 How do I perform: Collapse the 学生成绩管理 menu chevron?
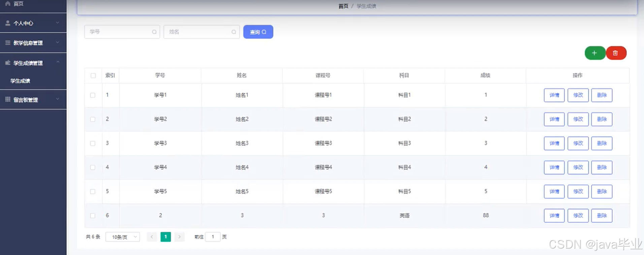click(58, 62)
